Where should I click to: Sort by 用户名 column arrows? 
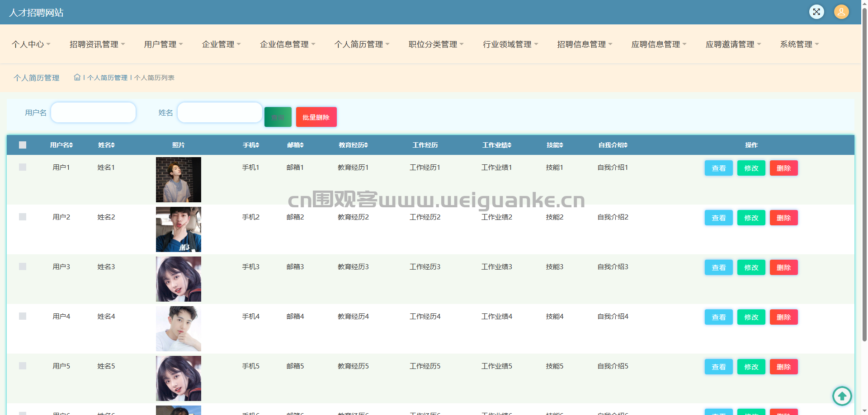(x=71, y=145)
